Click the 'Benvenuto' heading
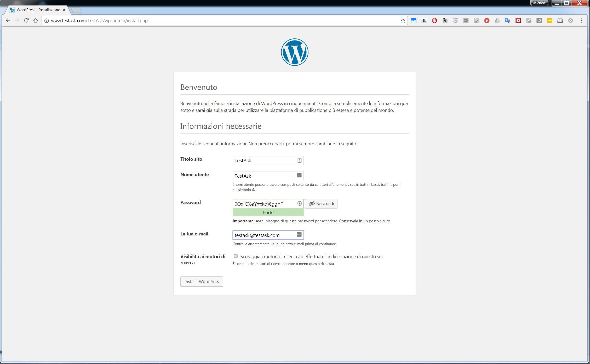 (199, 87)
